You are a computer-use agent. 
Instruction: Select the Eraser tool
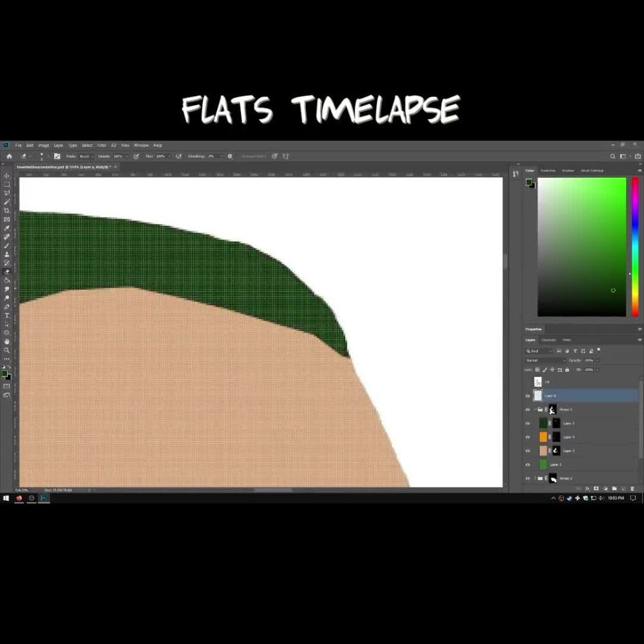coord(6,271)
